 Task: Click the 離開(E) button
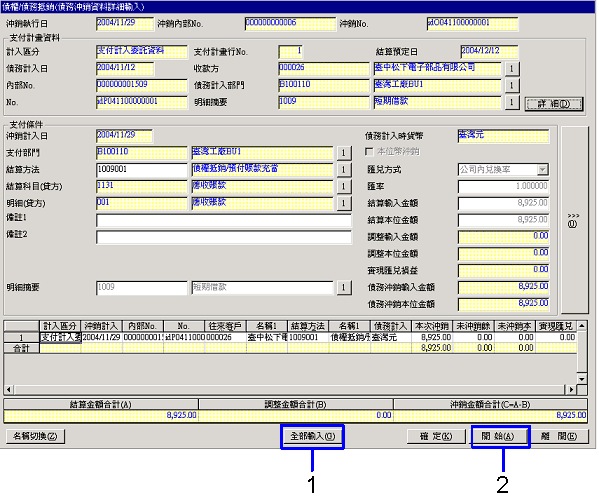click(559, 436)
